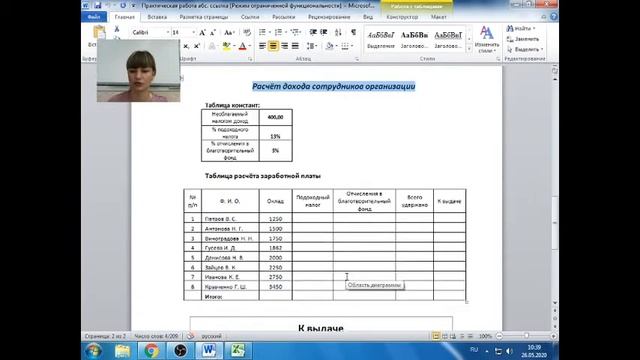The height and width of the screenshot is (360, 640).
Task: Switch to the Рецензирование tab
Action: tap(329, 17)
